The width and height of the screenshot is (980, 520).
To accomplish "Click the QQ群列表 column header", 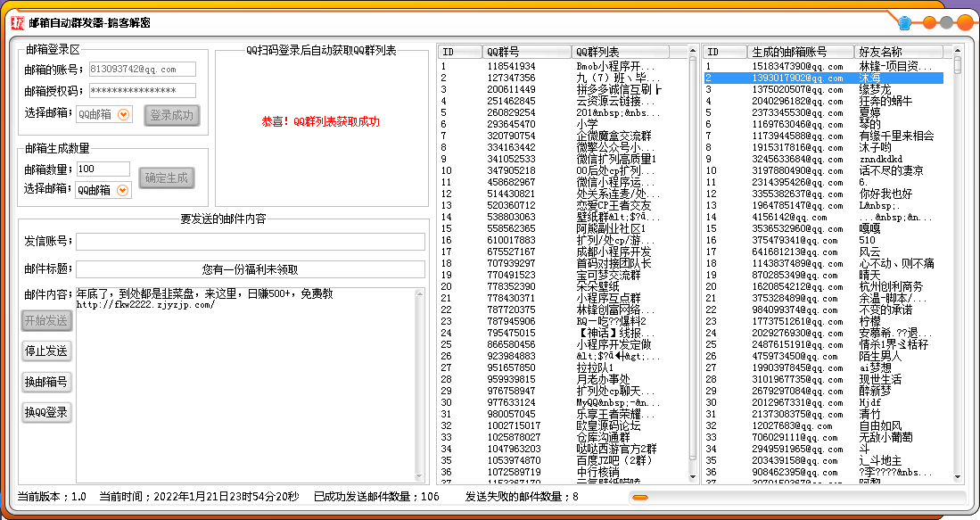I will pos(620,52).
